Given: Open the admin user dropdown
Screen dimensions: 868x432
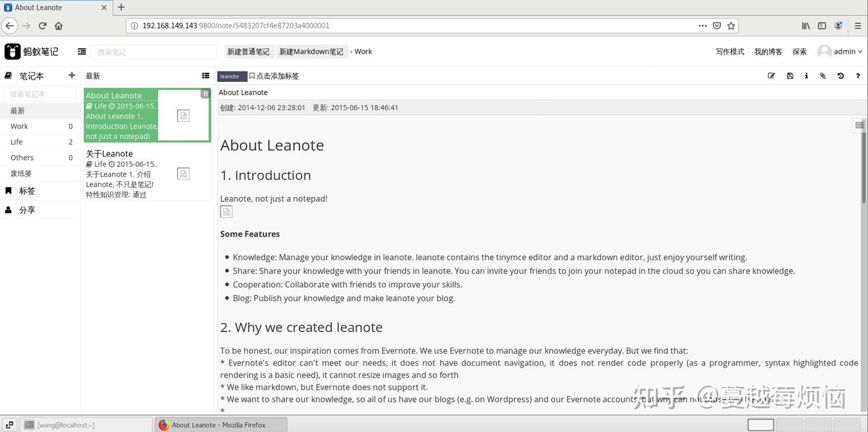Looking at the screenshot, I should tap(840, 52).
